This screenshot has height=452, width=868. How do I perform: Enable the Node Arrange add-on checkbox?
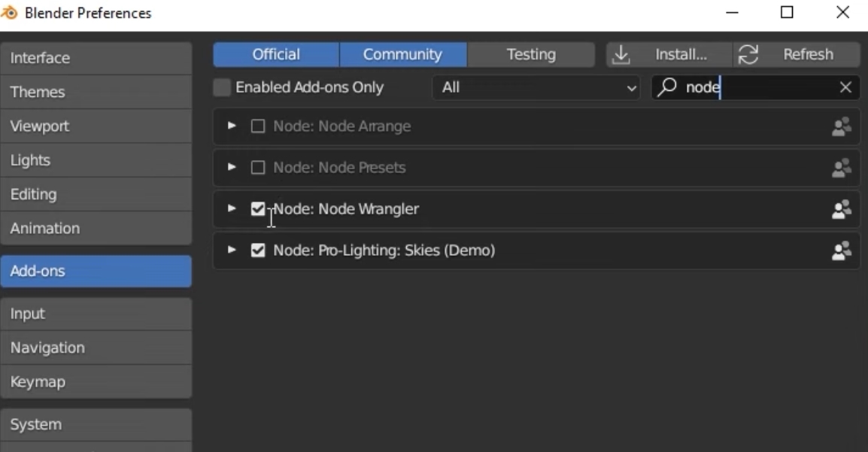258,126
